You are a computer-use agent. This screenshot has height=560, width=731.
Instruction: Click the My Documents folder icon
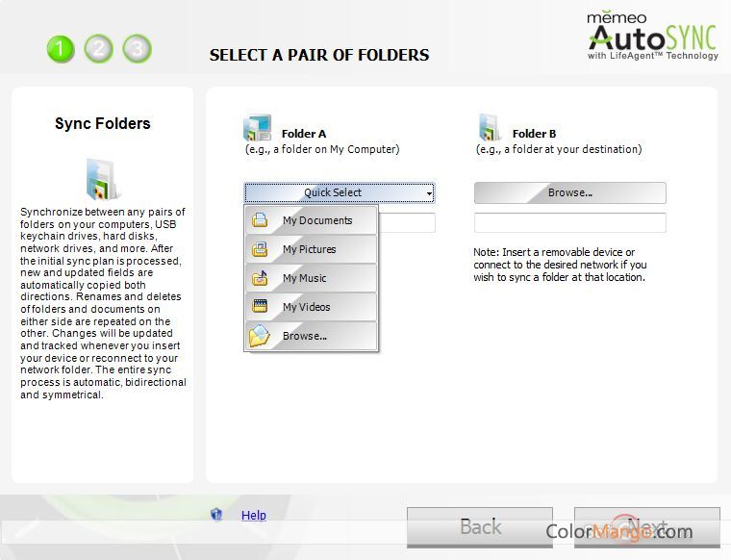tap(260, 220)
